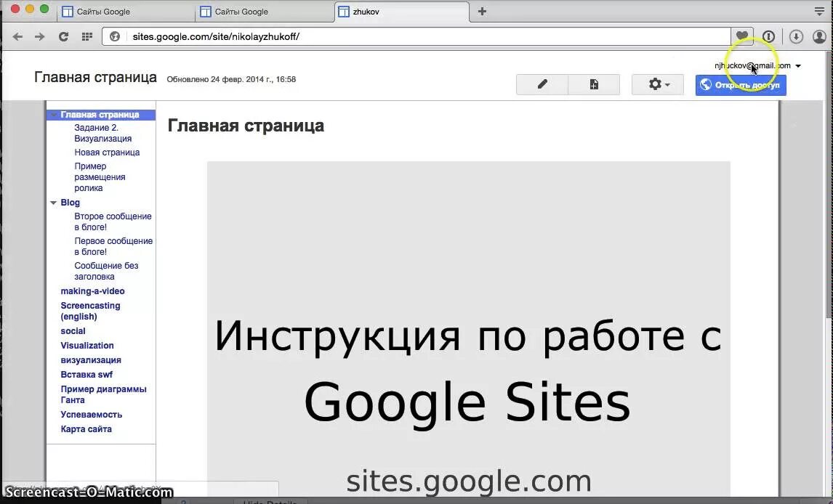833x504 pixels.
Task: Open the Вставка swf page link
Action: [86, 375]
